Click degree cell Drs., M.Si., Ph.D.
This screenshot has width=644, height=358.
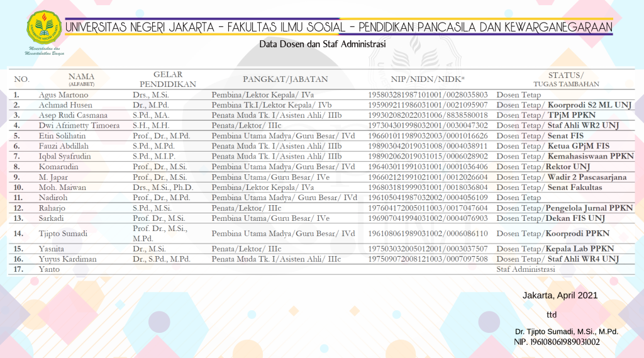[x=163, y=187]
